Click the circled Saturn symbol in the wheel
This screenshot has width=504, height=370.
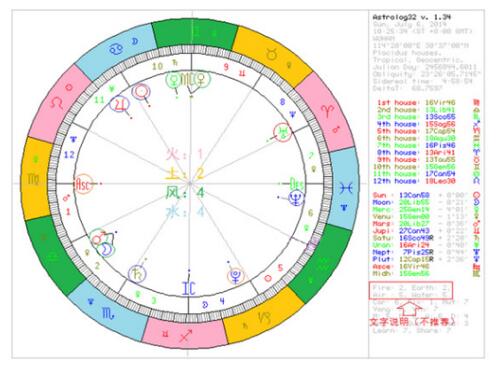137,273
